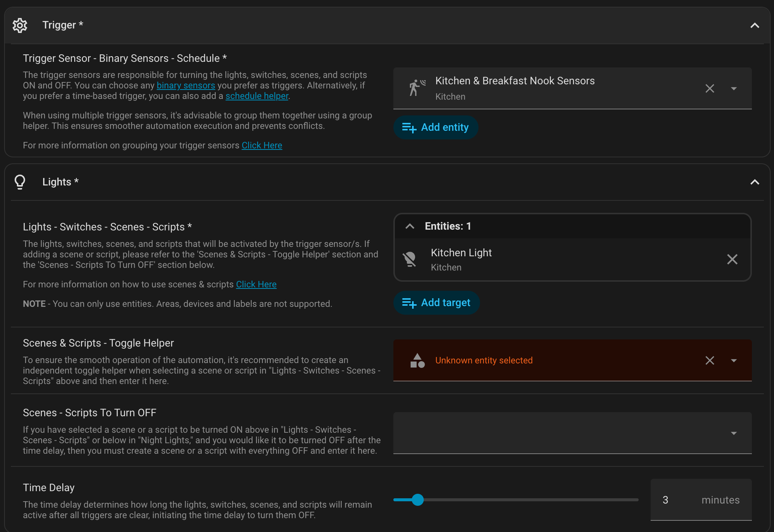Collapse the Trigger section
Screen dimensions: 774x532
point(754,25)
